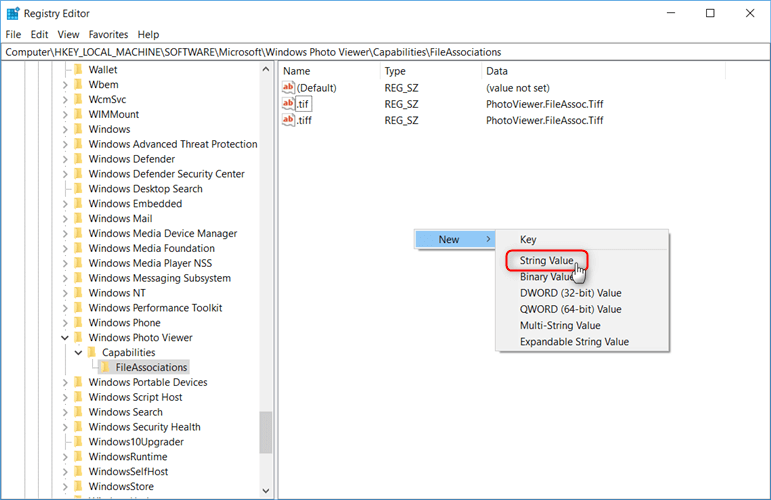The width and height of the screenshot is (771, 500).
Task: Collapse the Windows Photo Viewer node
Action: (x=65, y=338)
